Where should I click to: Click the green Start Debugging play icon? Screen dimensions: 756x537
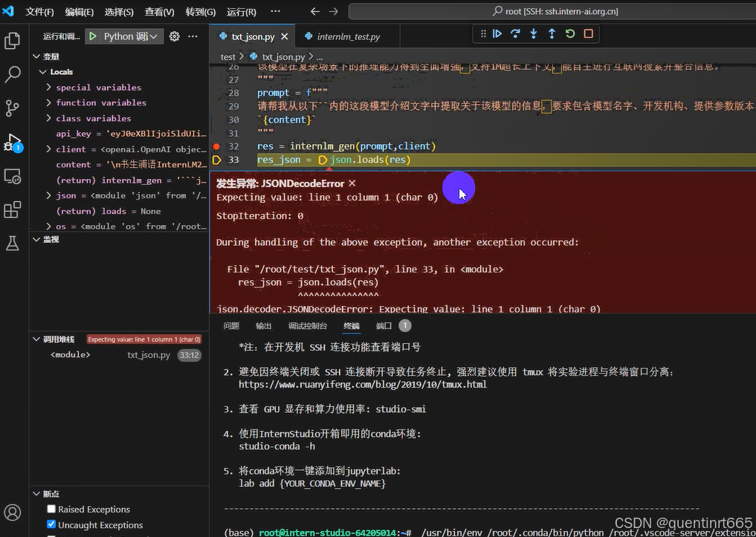pyautogui.click(x=93, y=36)
